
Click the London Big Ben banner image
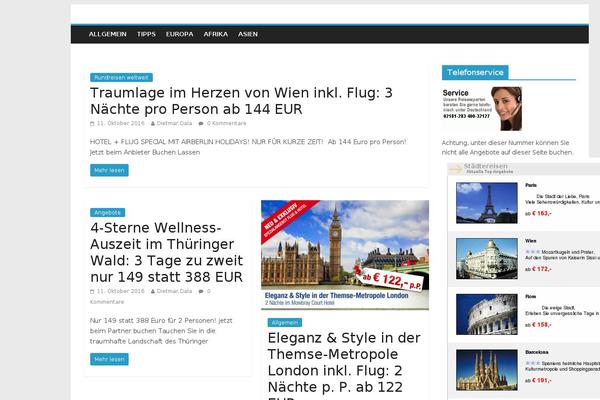pyautogui.click(x=345, y=255)
